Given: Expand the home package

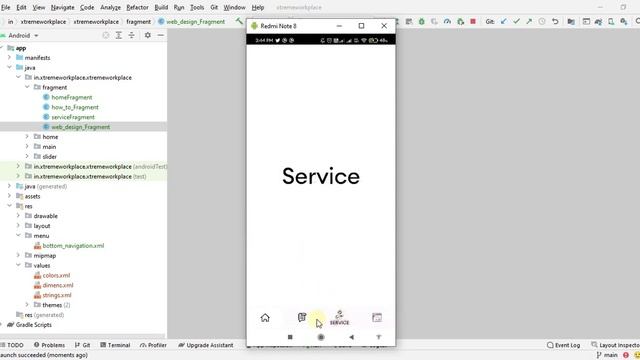Looking at the screenshot, I should coord(27,136).
